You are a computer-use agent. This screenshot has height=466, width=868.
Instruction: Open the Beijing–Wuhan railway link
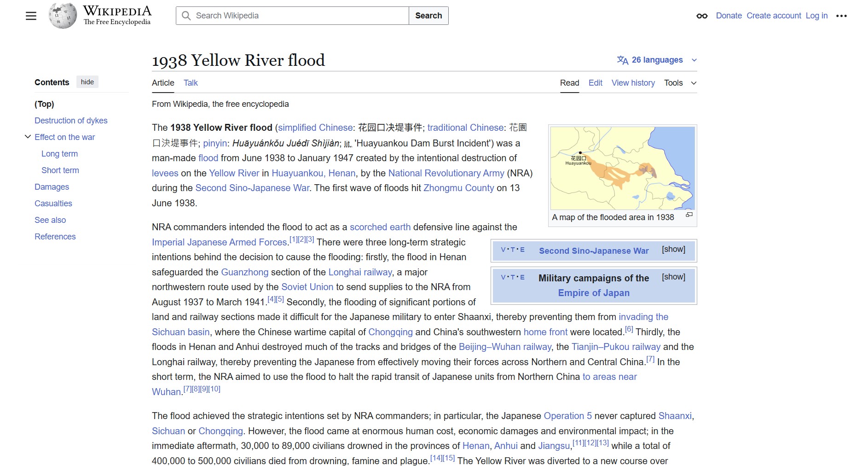pos(505,347)
